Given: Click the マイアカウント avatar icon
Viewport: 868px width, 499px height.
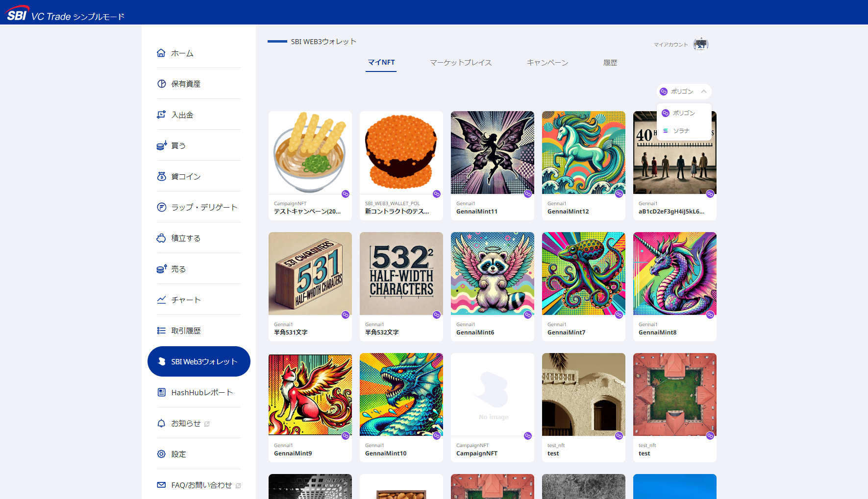Looking at the screenshot, I should pos(701,44).
